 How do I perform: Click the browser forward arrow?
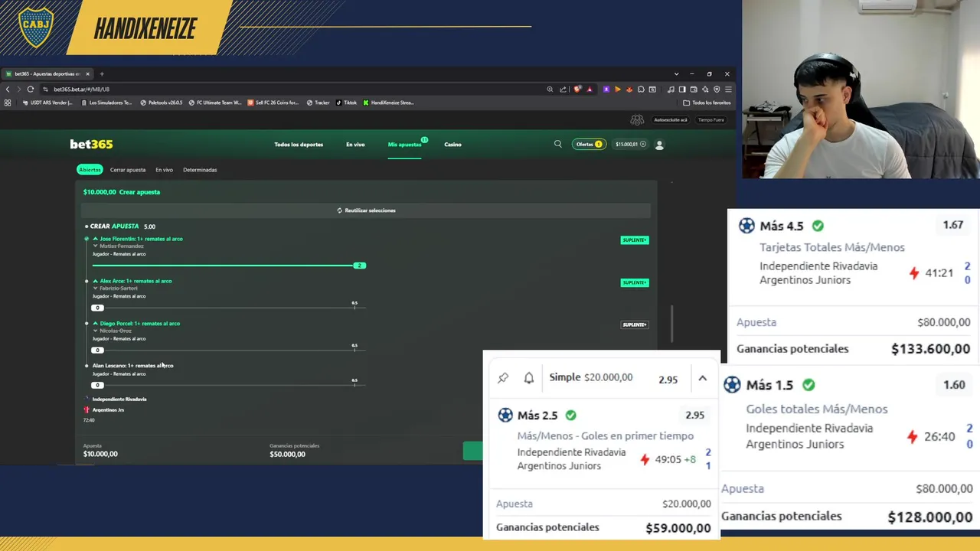point(18,90)
